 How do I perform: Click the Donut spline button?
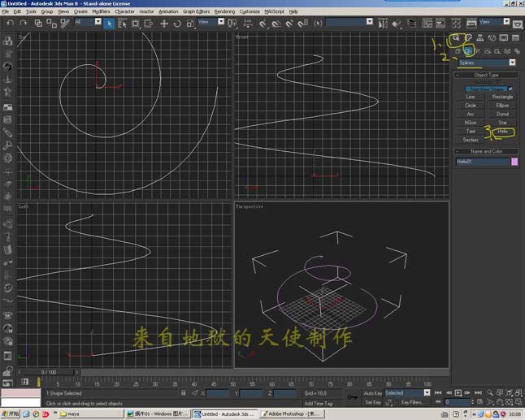click(x=502, y=114)
